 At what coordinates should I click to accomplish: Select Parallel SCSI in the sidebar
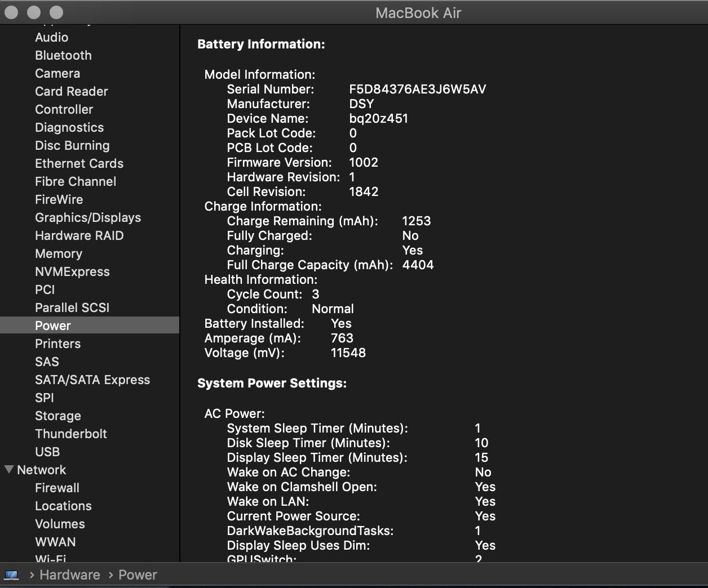tap(72, 308)
